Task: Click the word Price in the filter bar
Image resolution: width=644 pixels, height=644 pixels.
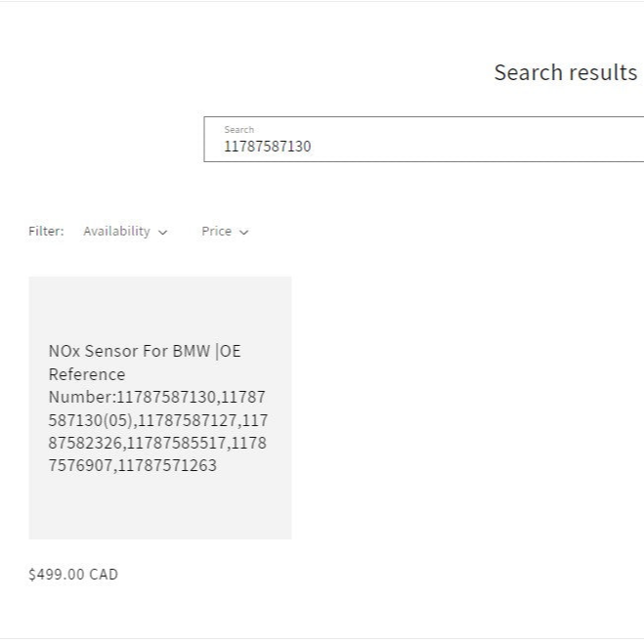Action: coord(216,232)
